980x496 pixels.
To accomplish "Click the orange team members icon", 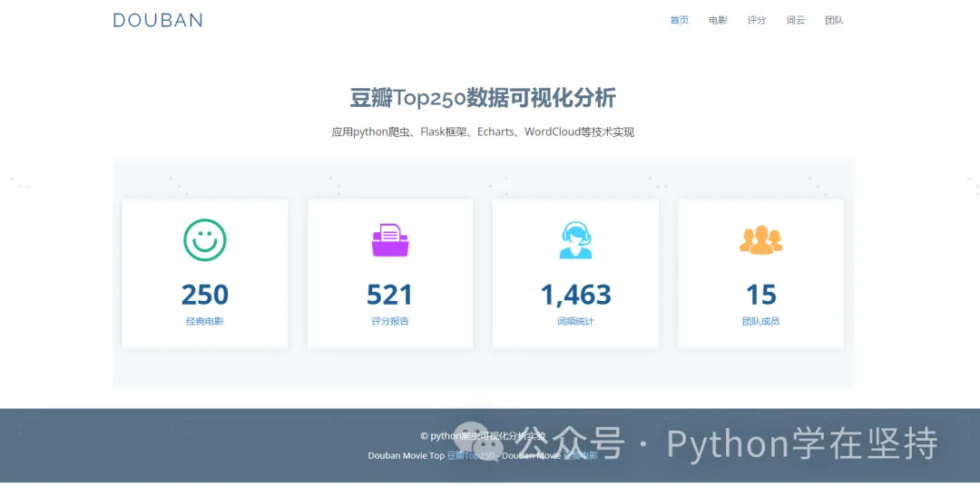I will point(761,240).
